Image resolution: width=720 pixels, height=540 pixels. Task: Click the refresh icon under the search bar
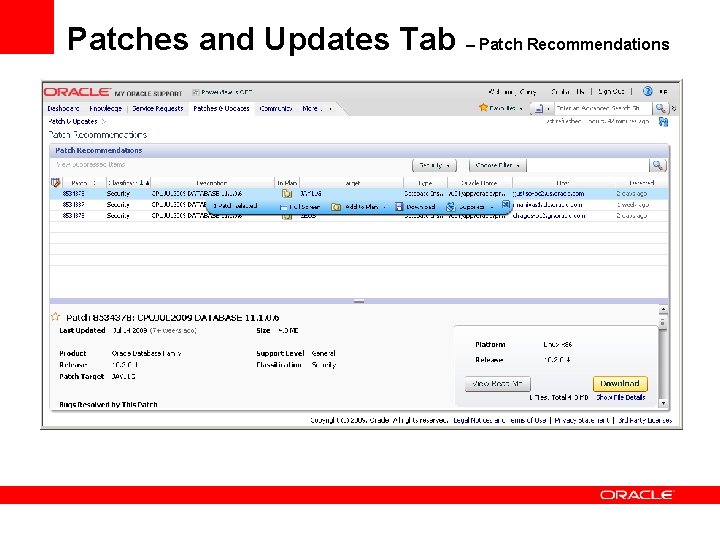click(663, 122)
